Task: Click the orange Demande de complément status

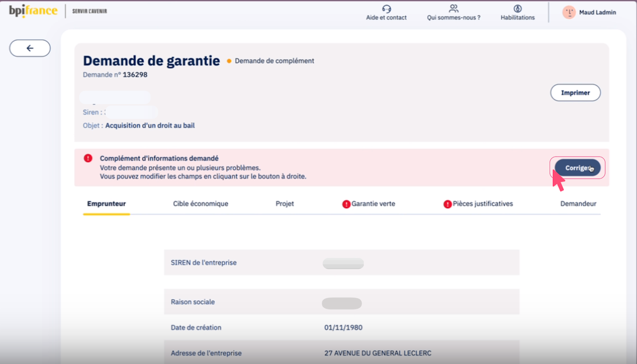Action: click(x=274, y=61)
